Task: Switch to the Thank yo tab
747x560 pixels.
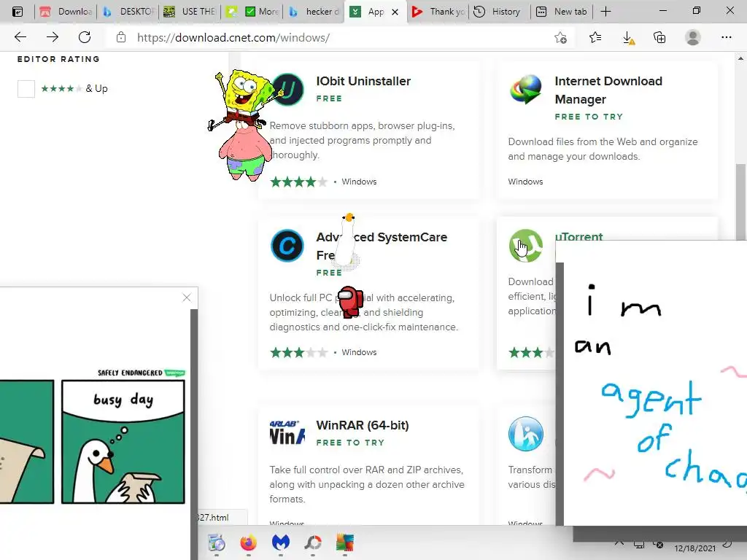Action: point(438,12)
